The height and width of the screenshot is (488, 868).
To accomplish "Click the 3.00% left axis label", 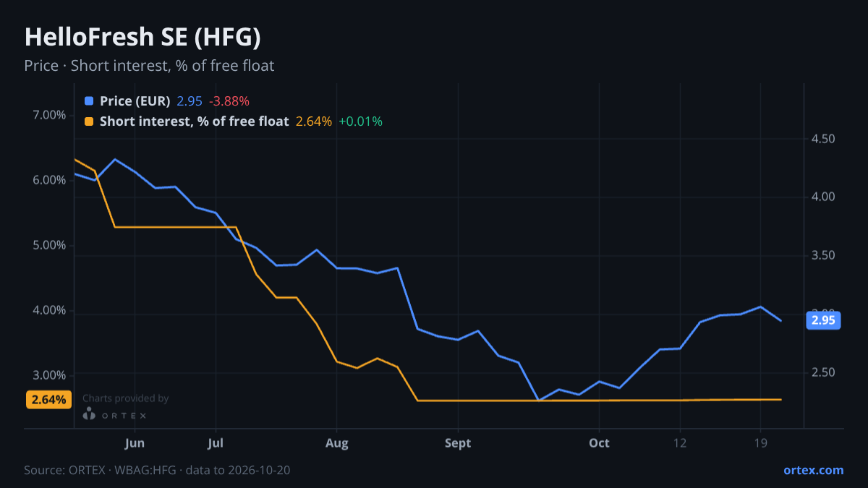I will (50, 375).
